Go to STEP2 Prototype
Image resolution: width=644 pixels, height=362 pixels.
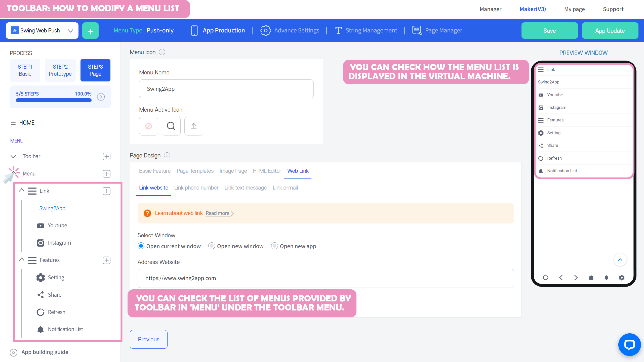click(60, 70)
